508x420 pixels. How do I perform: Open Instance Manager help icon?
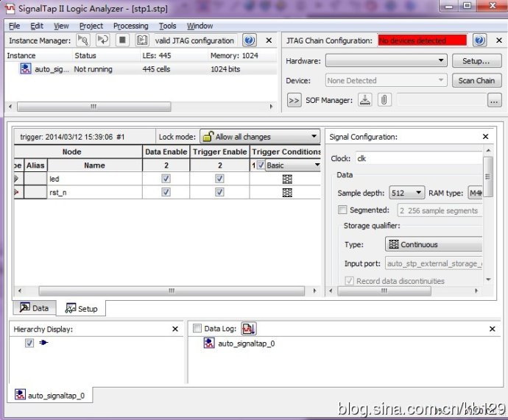pyautogui.click(x=250, y=40)
